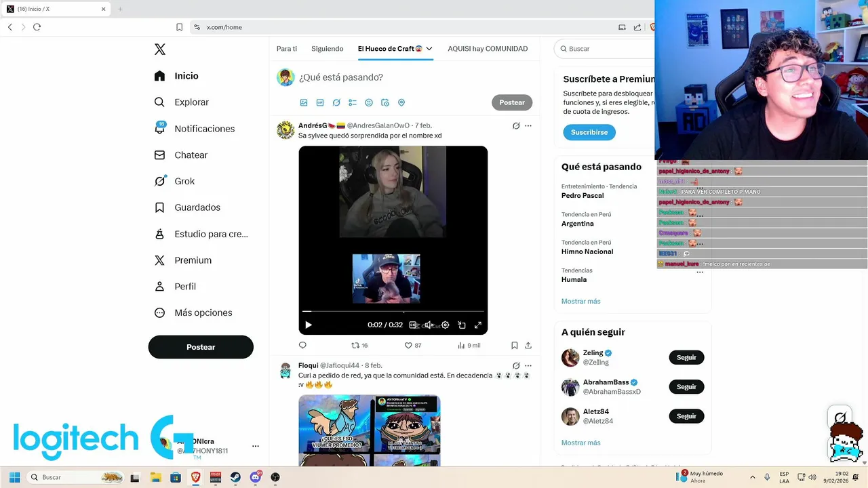The height and width of the screenshot is (488, 868).
Task: Open AndrésG's profile avatar
Action: click(x=285, y=130)
